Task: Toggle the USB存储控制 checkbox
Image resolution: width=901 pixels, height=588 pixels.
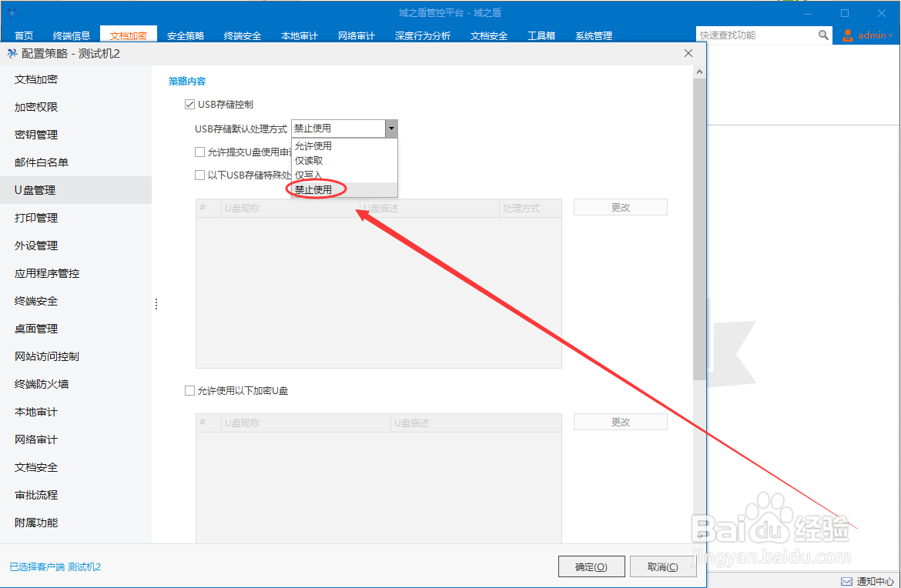Action: pyautogui.click(x=189, y=105)
